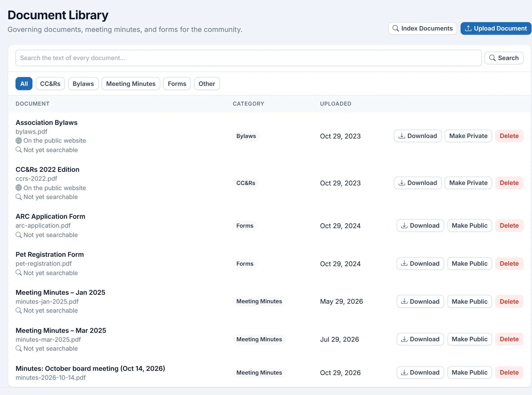Click the Upload Document button

pyautogui.click(x=496, y=28)
